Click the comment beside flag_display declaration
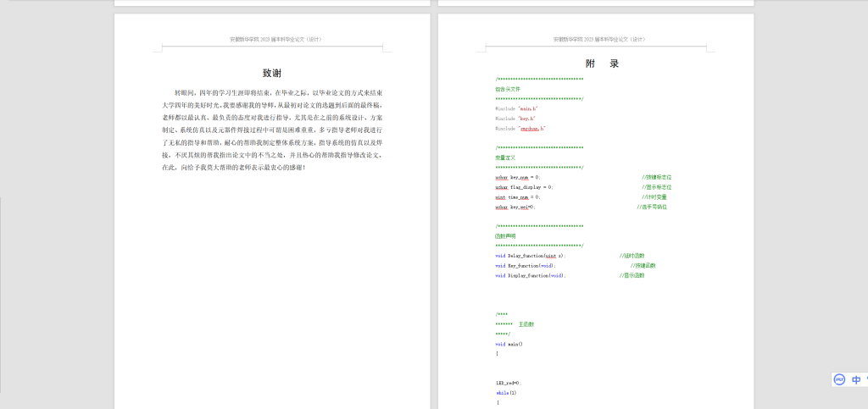Viewport: 868px width, 409px height. tap(657, 187)
